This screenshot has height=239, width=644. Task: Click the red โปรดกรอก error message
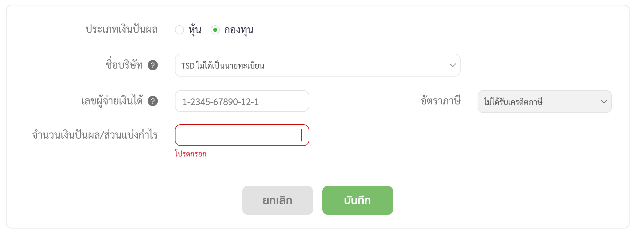[x=191, y=154]
